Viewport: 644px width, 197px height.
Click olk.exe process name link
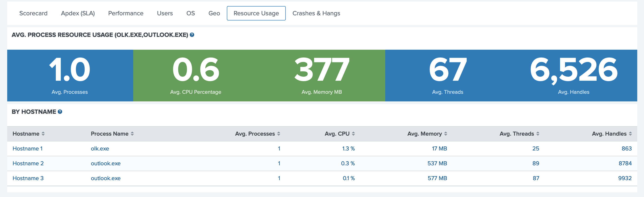(100, 148)
